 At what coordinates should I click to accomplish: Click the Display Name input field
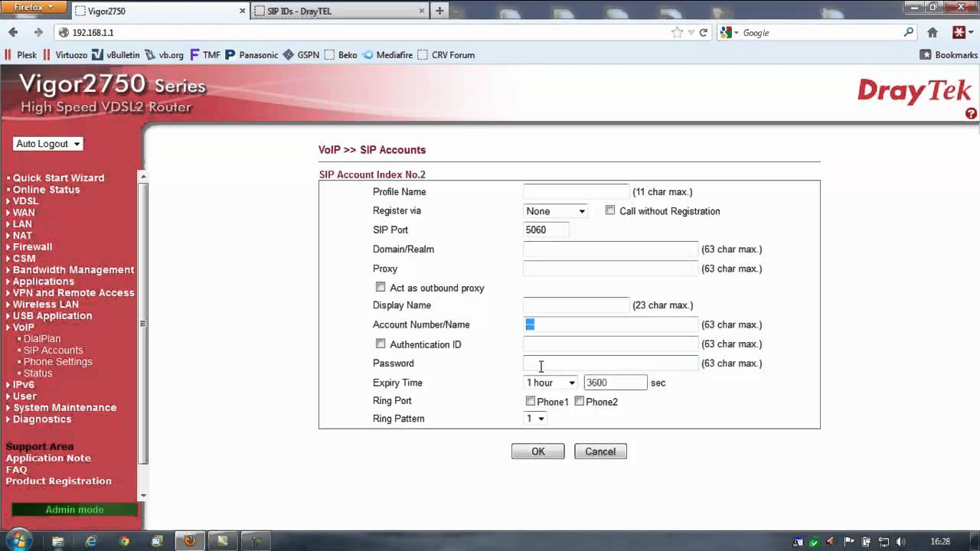tap(576, 305)
